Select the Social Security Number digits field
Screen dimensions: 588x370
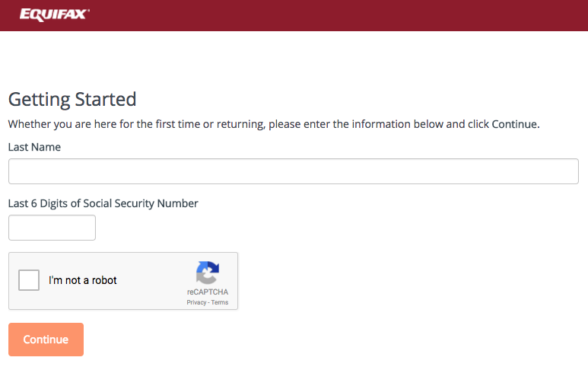pos(52,228)
